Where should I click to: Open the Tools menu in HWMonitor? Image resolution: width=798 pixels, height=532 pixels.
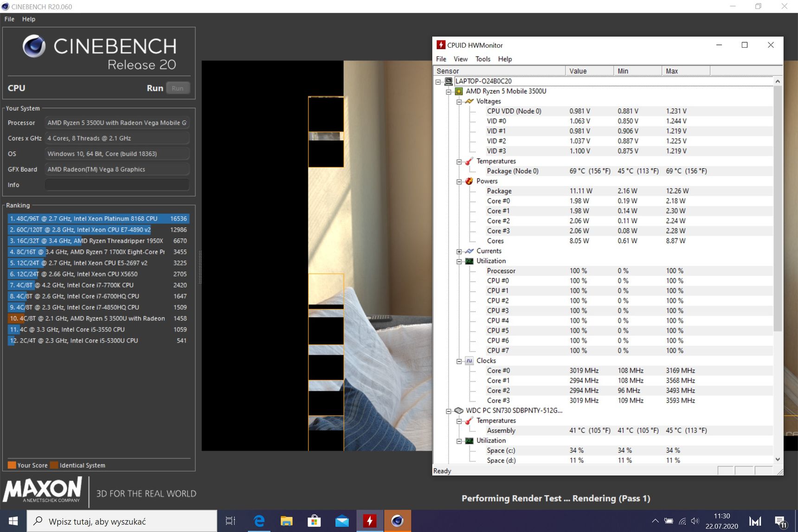click(483, 59)
